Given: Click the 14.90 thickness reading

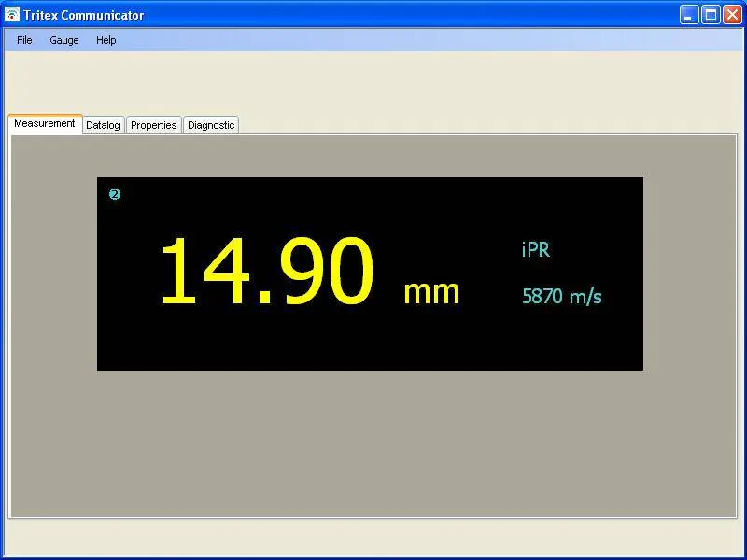Looking at the screenshot, I should (x=267, y=271).
